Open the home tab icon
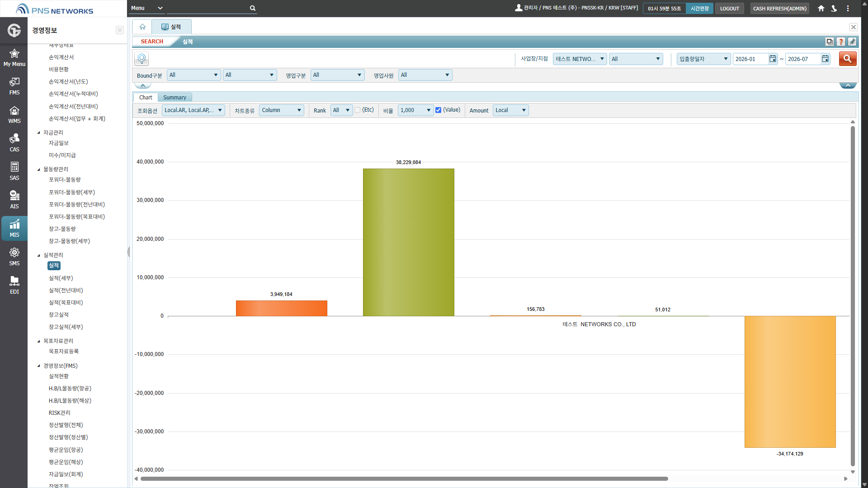 tap(142, 27)
